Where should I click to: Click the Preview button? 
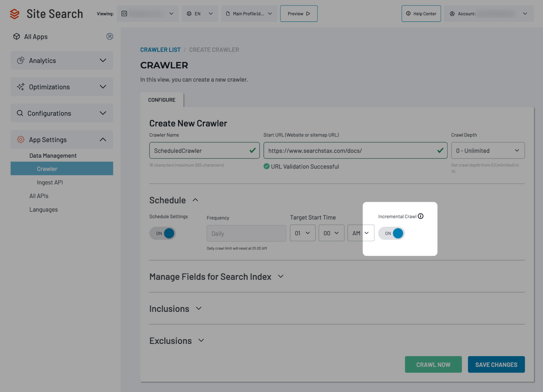click(299, 14)
